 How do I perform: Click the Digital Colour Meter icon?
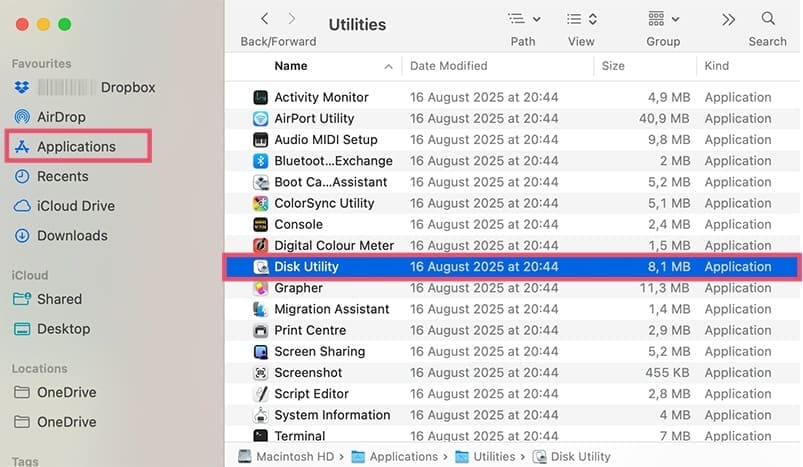click(260, 246)
